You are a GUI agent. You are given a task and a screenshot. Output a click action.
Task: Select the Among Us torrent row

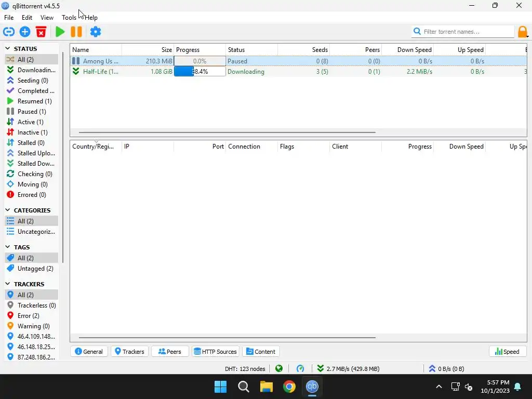299,61
